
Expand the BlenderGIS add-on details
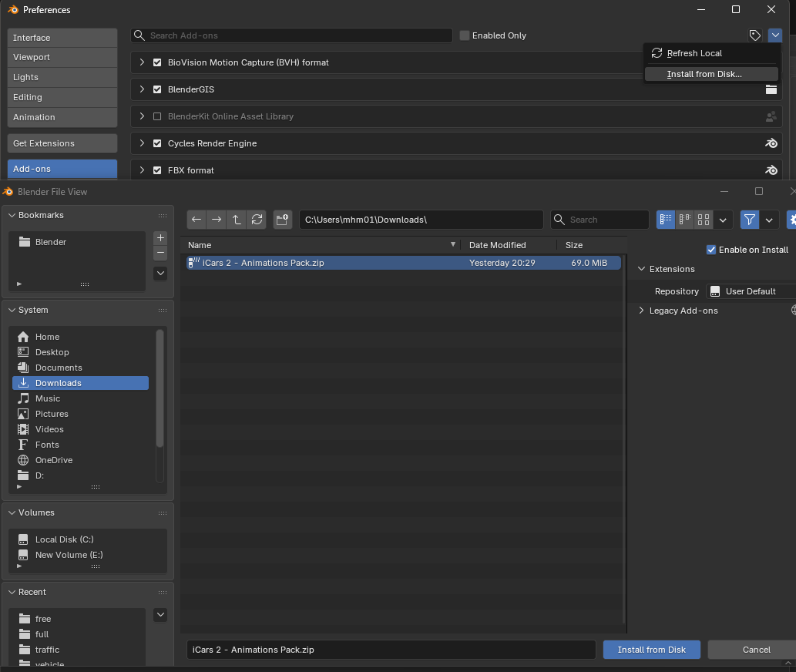142,89
